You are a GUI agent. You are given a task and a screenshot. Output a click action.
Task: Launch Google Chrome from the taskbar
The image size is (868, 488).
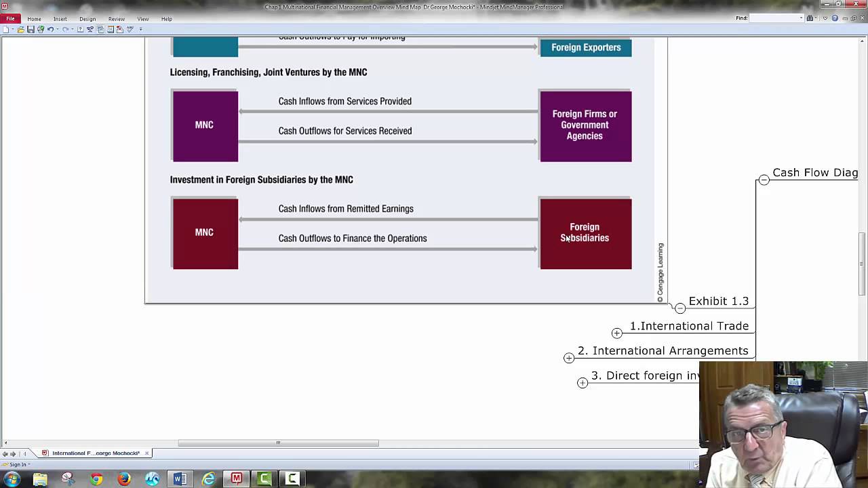(x=96, y=479)
